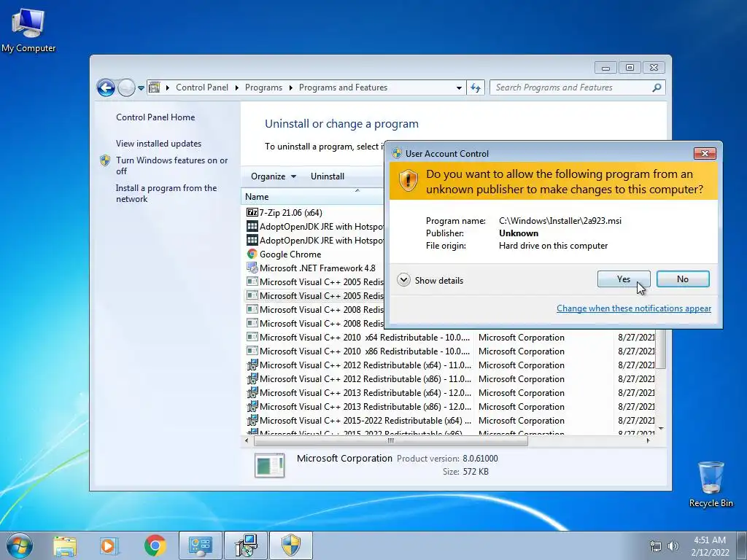
Task: Click scroll right arrow of program list
Action: [648, 441]
